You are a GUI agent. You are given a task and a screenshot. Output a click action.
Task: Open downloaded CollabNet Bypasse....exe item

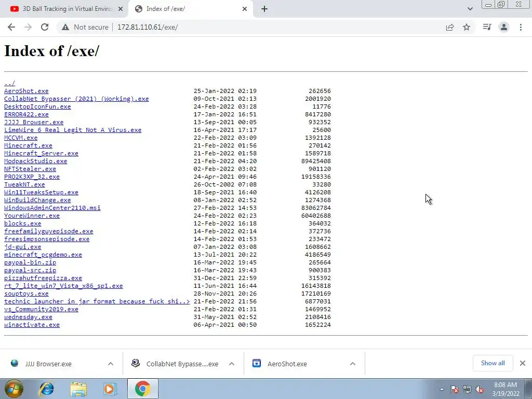coord(182,364)
